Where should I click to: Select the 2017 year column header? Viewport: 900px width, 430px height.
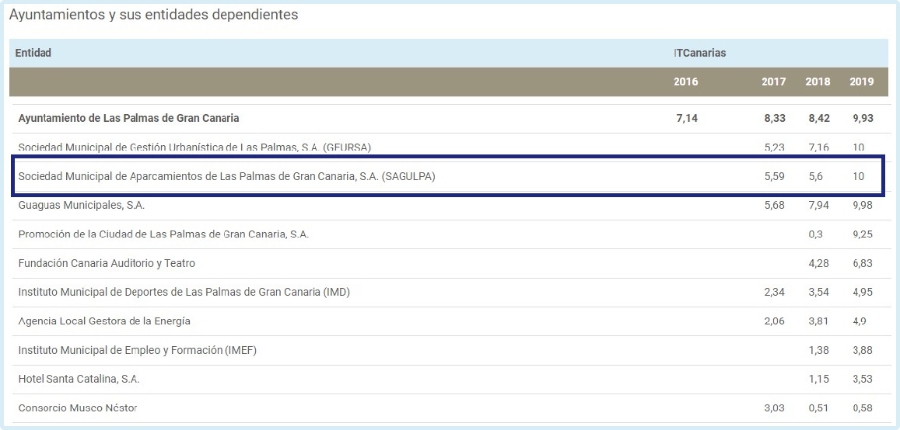pos(773,82)
